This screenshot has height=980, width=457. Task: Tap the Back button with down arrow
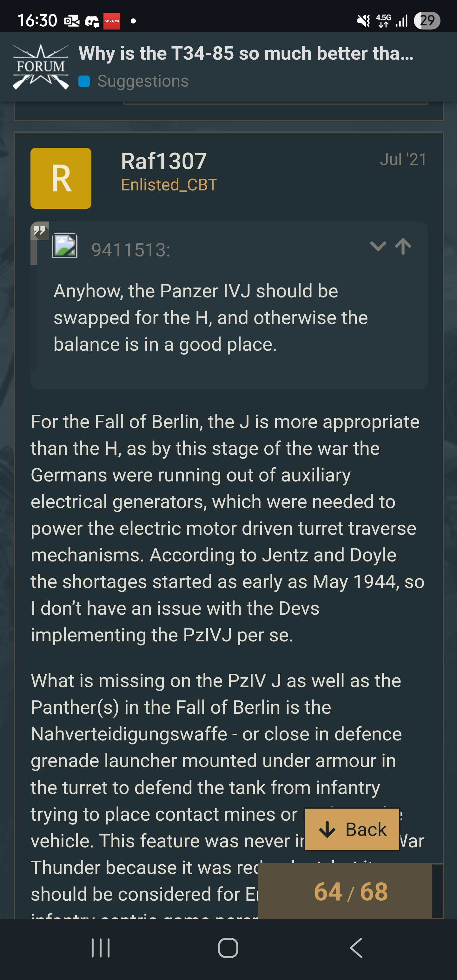pyautogui.click(x=352, y=829)
